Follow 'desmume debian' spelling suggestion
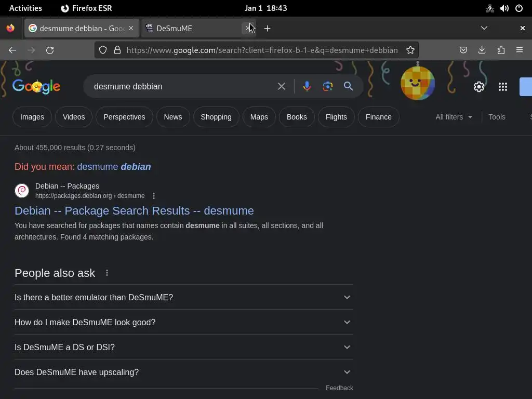 tap(114, 167)
